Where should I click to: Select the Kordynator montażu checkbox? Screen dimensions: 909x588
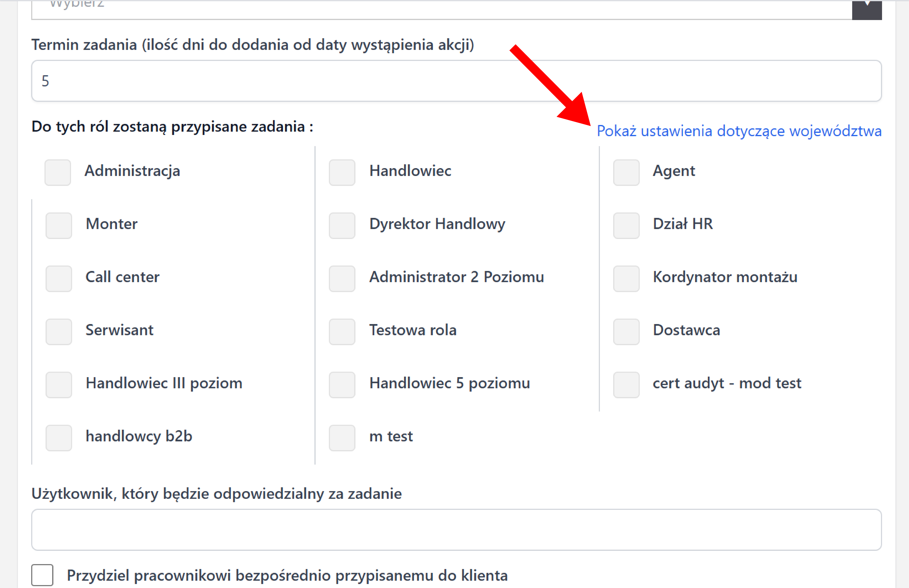tap(626, 278)
